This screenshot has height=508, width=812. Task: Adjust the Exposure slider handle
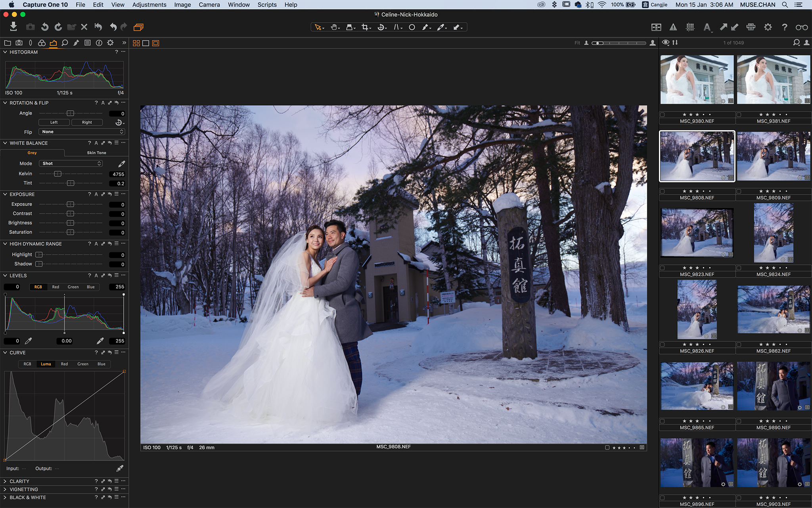(70, 204)
